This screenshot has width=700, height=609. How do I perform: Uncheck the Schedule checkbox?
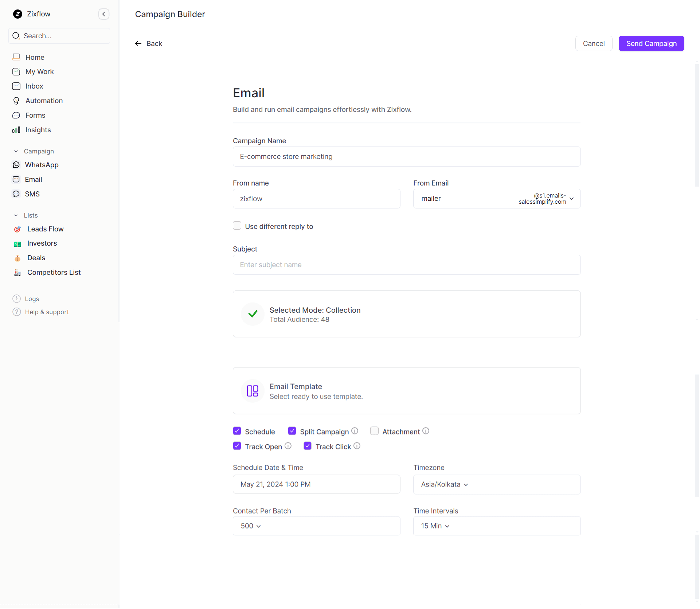tap(237, 431)
